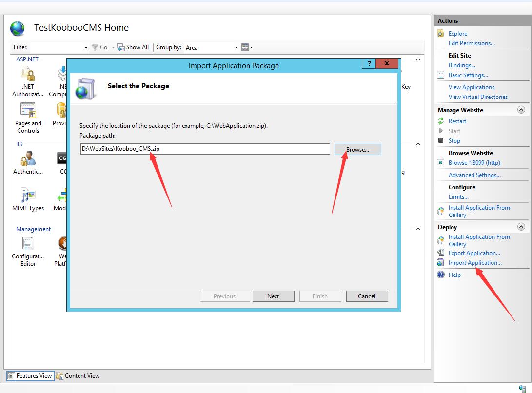Screen dimensions: 532x393
Task: Click status bar network icon
Action: pyautogui.click(x=522, y=389)
